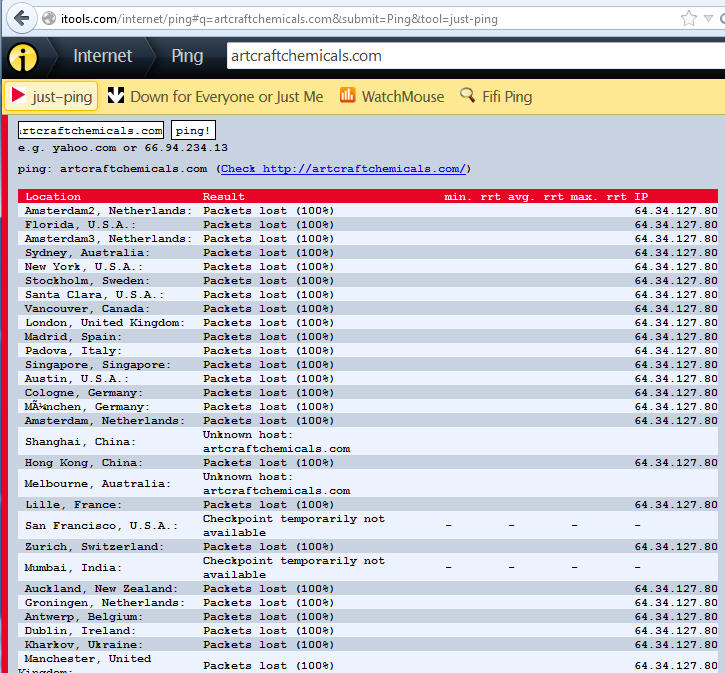Click the Down for Everyone arrow icon
Viewport: 725px width, 673px height.
coord(115,96)
